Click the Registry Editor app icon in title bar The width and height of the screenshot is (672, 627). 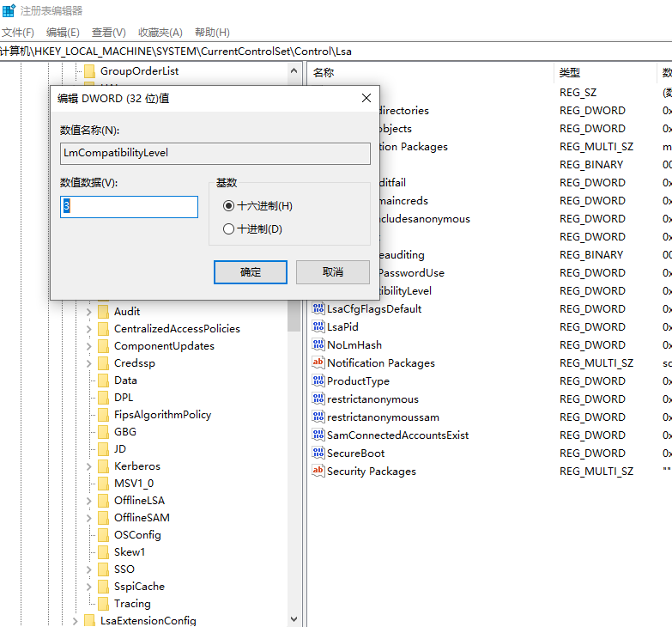pyautogui.click(x=9, y=10)
